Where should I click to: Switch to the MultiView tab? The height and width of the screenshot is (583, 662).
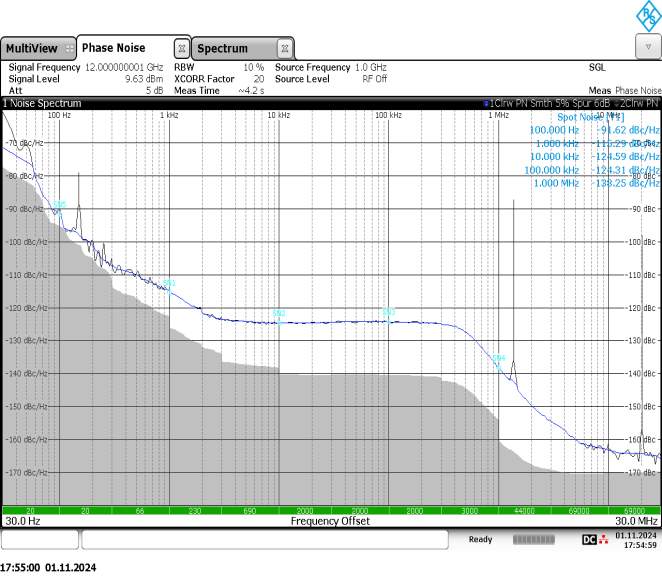[x=30, y=48]
